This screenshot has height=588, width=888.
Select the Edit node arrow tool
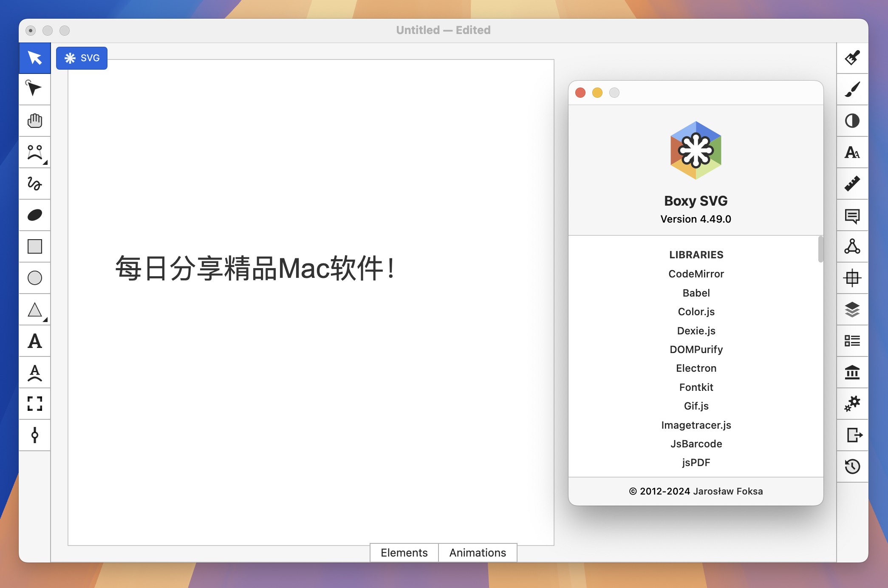pos(35,89)
